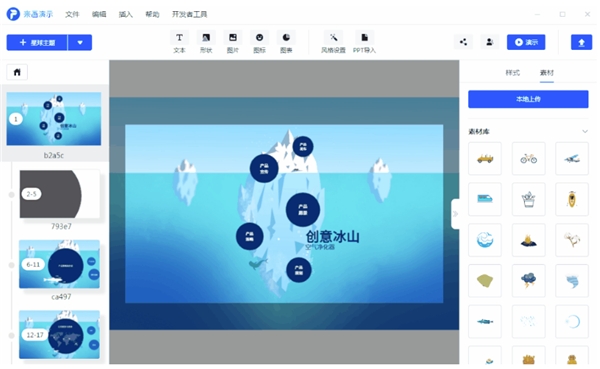Click the 创意冰山 title text on canvas

click(333, 236)
